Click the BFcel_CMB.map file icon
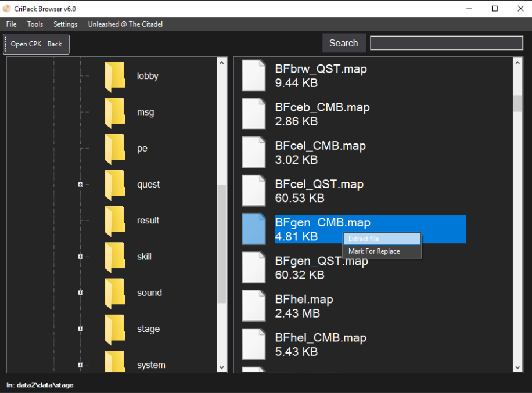The height and width of the screenshot is (393, 532). (x=254, y=152)
